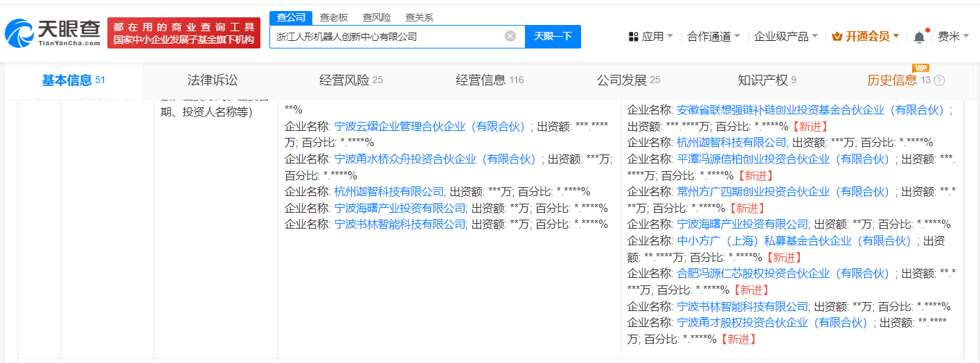Open the 费米 user menu
Screen dimensions: 980x363
click(953, 36)
